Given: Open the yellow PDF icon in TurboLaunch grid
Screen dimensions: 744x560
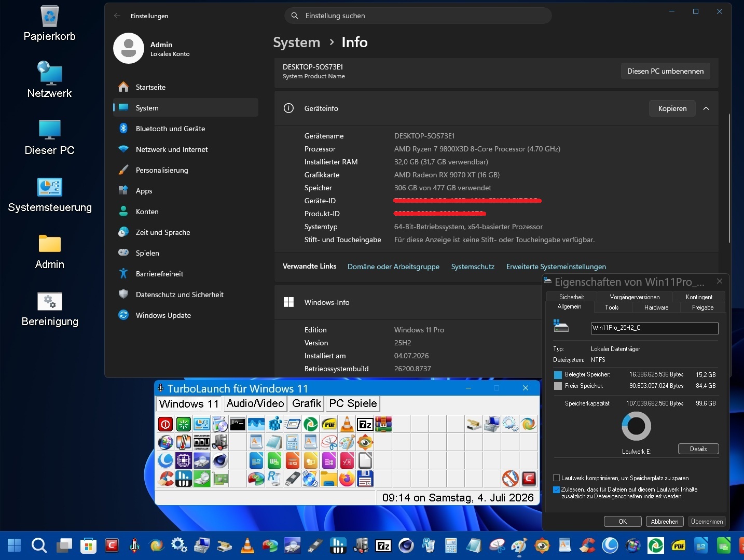Looking at the screenshot, I should tap(329, 424).
